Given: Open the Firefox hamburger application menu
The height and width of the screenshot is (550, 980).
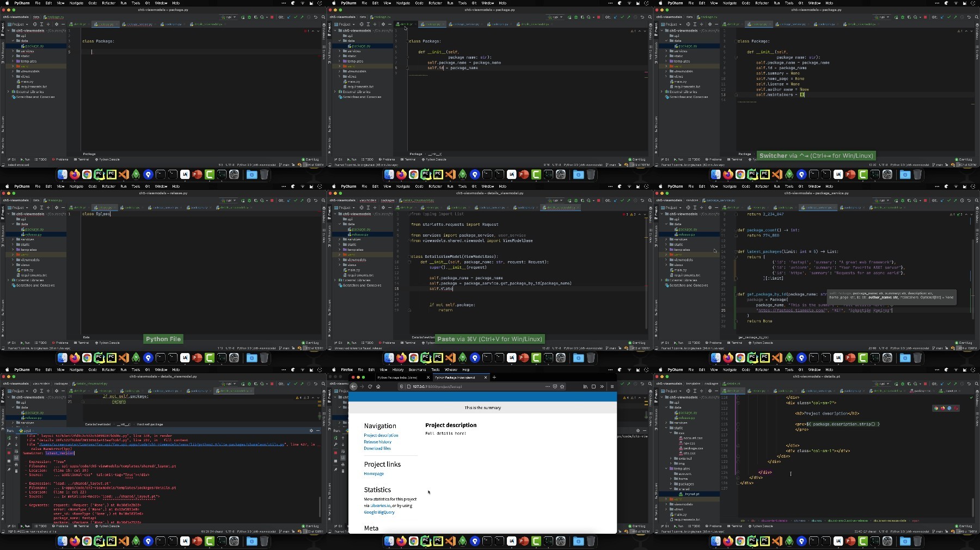Looking at the screenshot, I should coord(612,386).
